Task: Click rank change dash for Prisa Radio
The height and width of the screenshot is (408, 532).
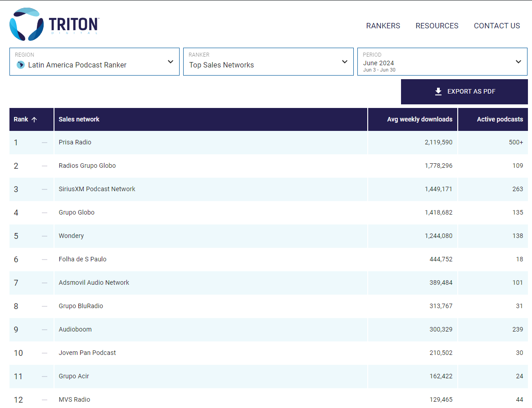Action: click(45, 143)
